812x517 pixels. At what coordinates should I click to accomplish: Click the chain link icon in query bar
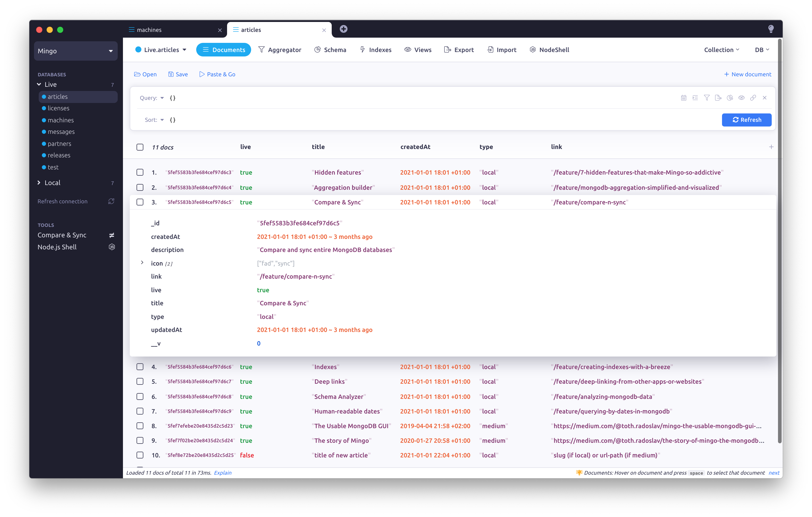[x=753, y=98]
